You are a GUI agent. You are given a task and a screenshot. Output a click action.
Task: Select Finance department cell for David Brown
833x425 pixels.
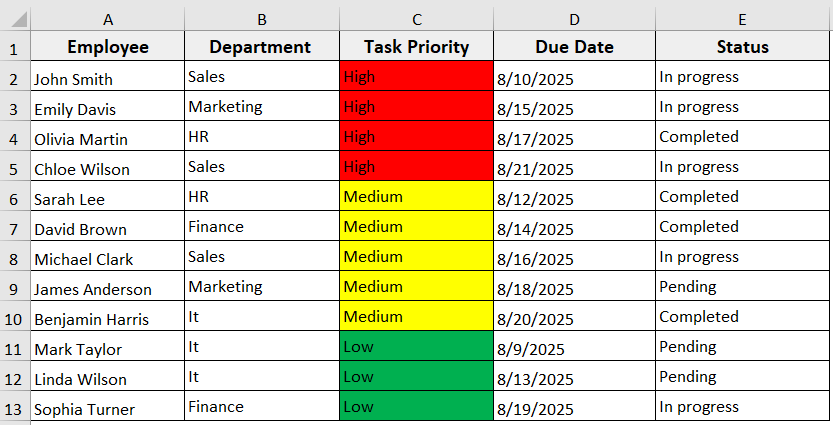tap(261, 227)
